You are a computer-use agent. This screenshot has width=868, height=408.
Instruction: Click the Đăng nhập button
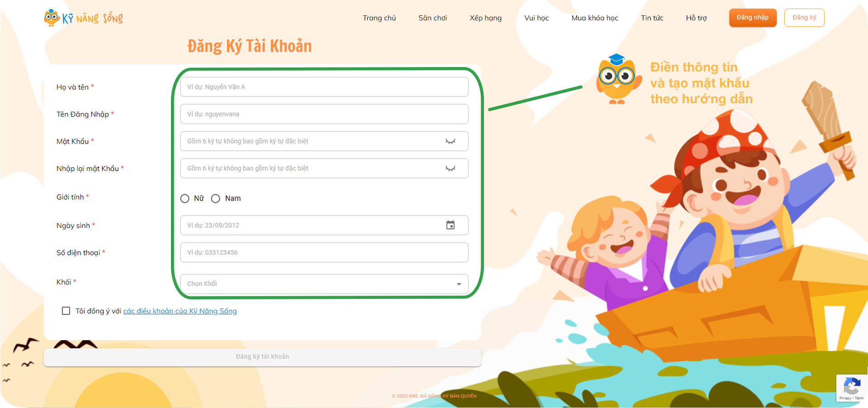753,18
